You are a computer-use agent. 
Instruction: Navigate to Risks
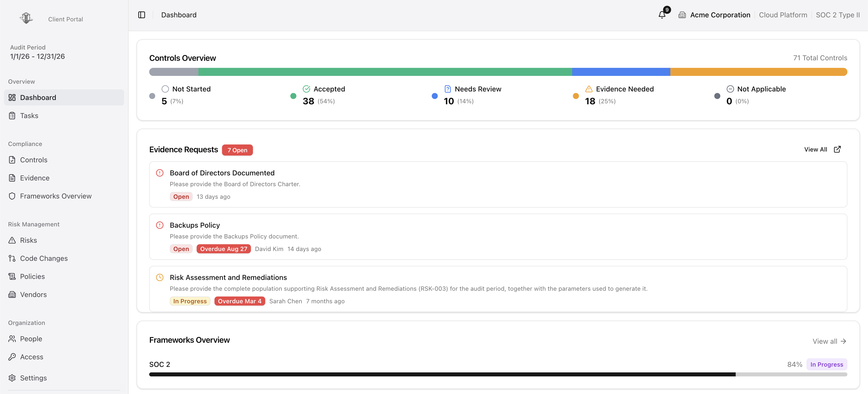pyautogui.click(x=64, y=240)
